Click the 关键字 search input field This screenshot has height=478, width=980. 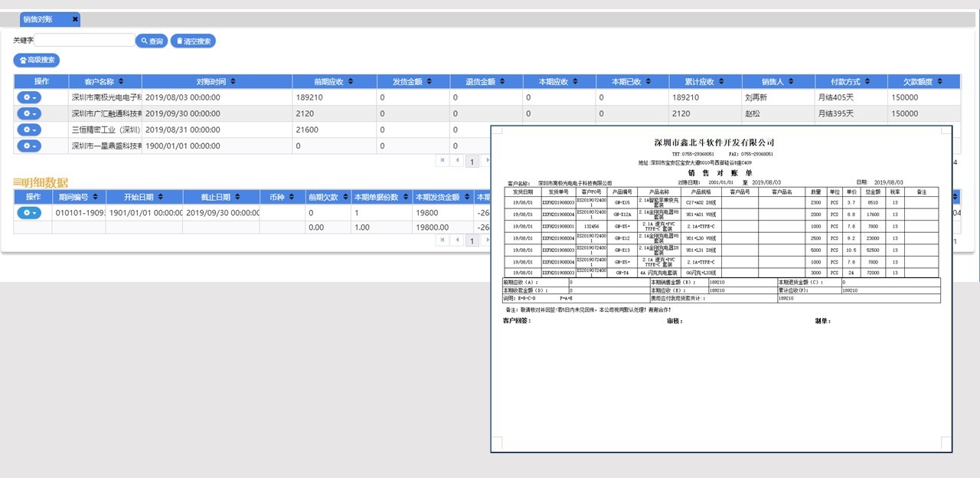(84, 41)
